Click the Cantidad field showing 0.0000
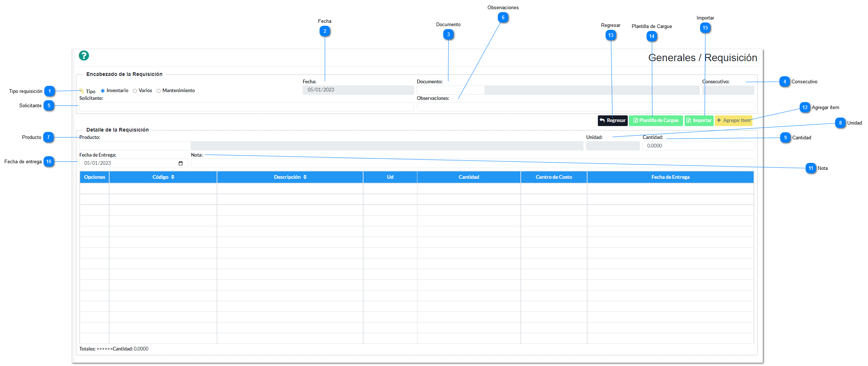Viewport: 868px width, 366px height. 698,146
